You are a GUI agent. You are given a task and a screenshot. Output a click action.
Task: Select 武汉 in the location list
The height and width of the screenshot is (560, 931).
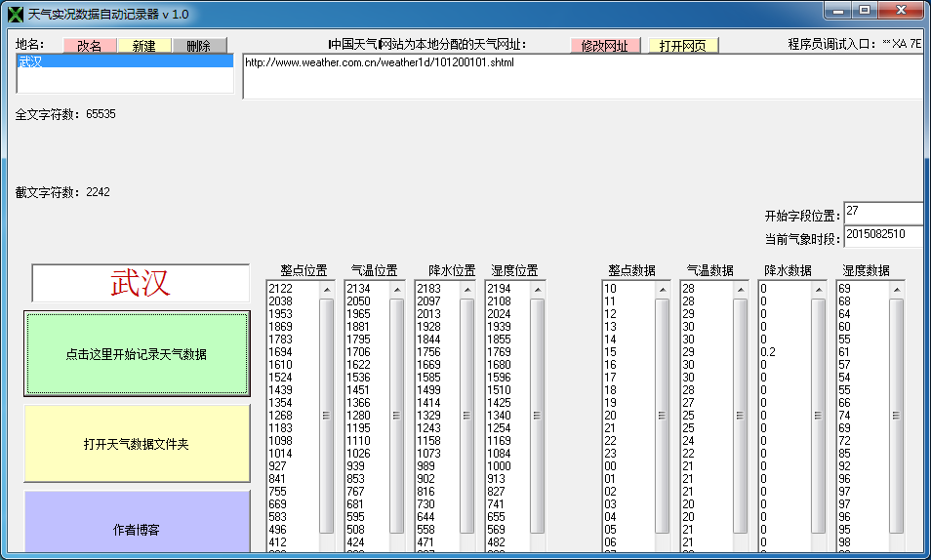point(124,61)
